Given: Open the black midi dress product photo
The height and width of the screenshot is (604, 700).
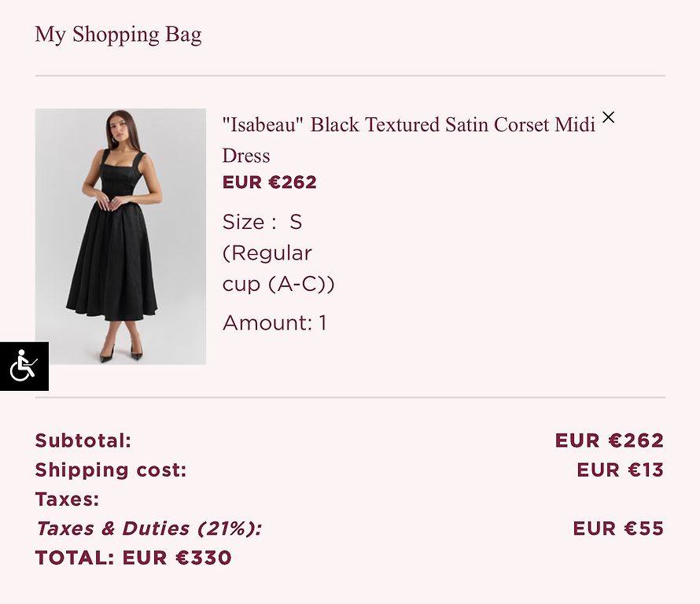Looking at the screenshot, I should tap(120, 236).
